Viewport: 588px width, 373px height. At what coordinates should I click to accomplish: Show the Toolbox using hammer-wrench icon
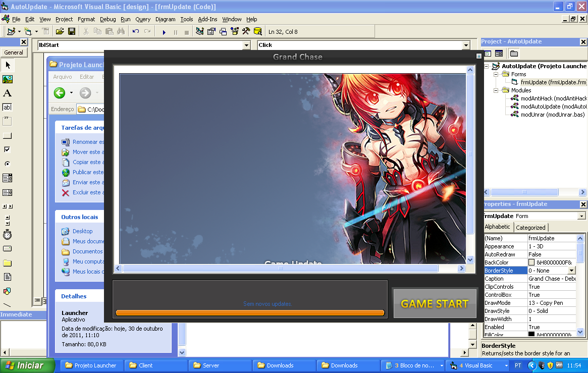(x=246, y=31)
